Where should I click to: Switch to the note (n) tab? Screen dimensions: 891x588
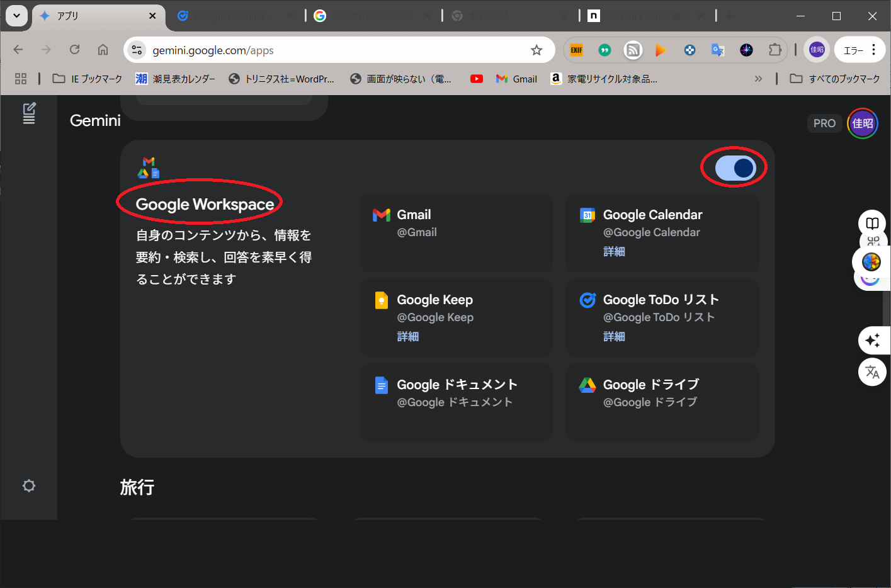point(646,16)
